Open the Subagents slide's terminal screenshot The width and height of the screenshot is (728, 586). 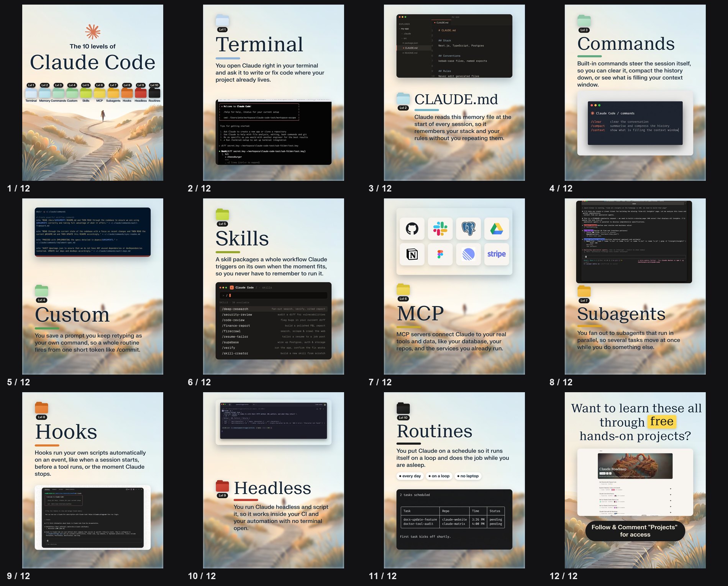[634, 242]
